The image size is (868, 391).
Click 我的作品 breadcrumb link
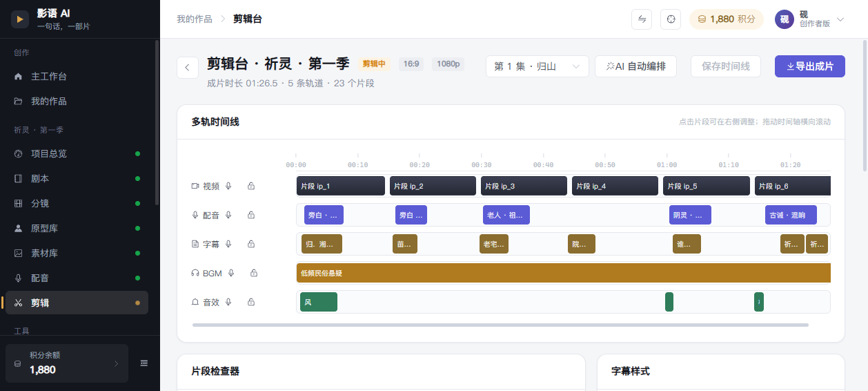[x=195, y=19]
